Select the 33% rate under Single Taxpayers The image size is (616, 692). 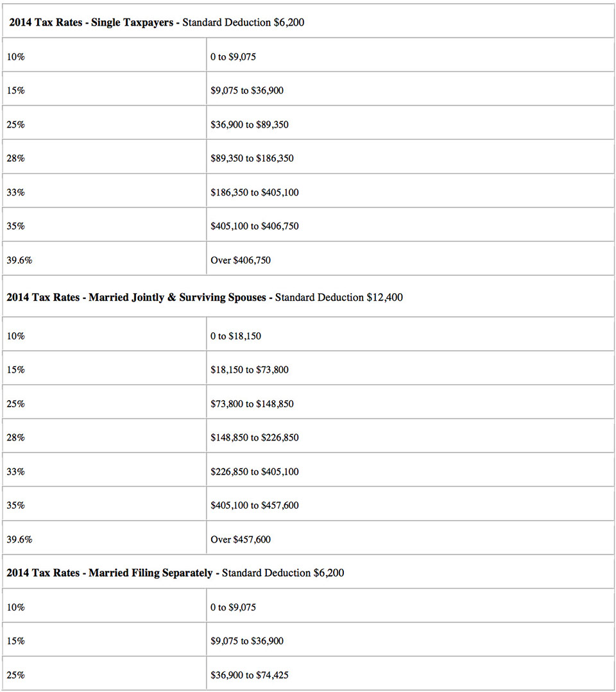[15, 192]
